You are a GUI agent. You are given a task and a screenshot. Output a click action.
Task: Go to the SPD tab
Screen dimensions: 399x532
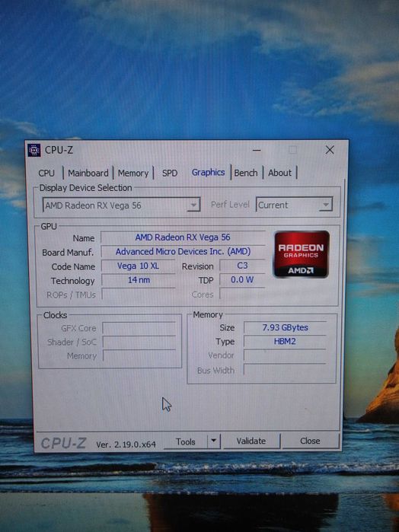pos(170,173)
